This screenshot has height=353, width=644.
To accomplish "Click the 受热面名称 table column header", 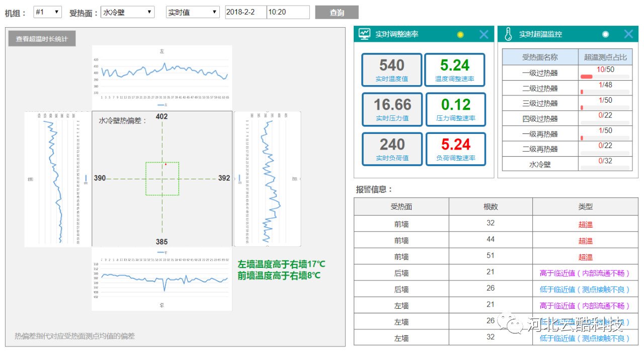I will [x=540, y=57].
